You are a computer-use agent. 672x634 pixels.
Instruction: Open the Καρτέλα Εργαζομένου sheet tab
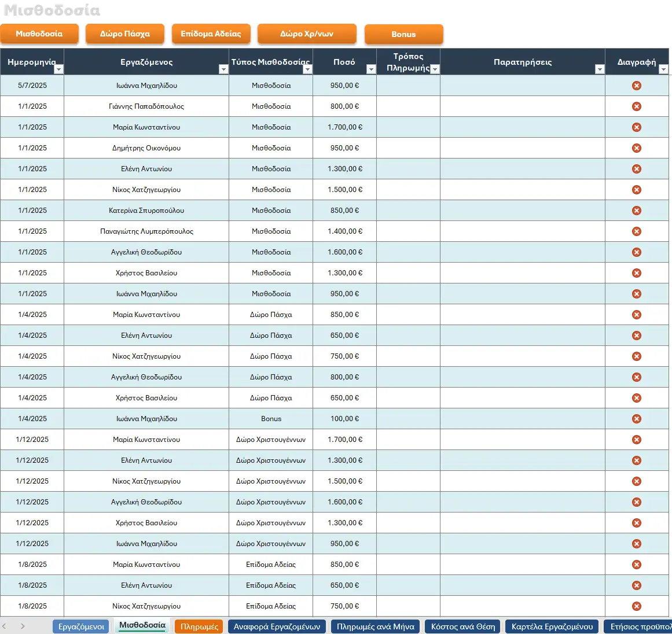click(552, 626)
